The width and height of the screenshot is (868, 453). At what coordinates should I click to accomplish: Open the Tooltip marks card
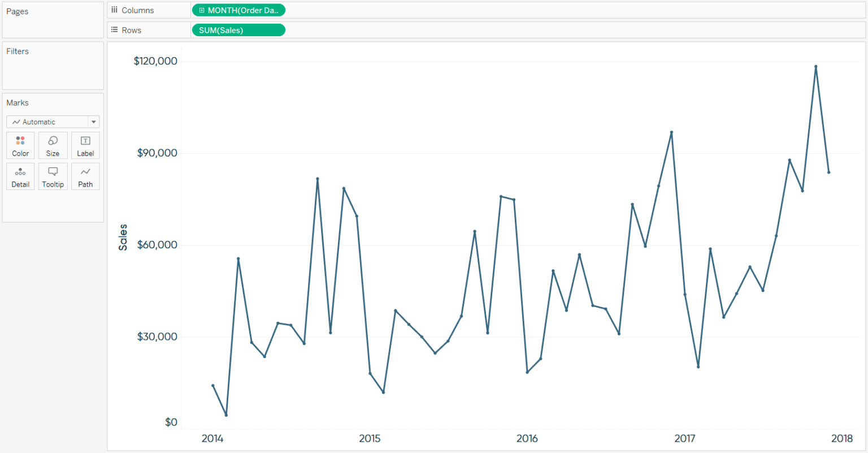pos(53,176)
